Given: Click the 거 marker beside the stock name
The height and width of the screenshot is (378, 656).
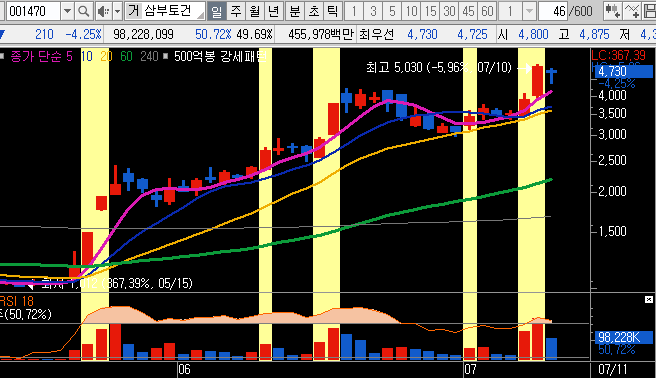Looking at the screenshot, I should [133, 11].
